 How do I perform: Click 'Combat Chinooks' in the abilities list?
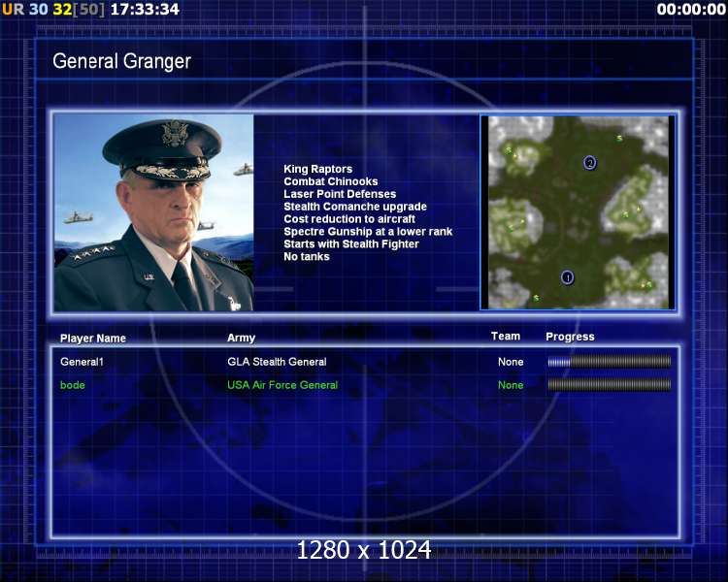[331, 181]
